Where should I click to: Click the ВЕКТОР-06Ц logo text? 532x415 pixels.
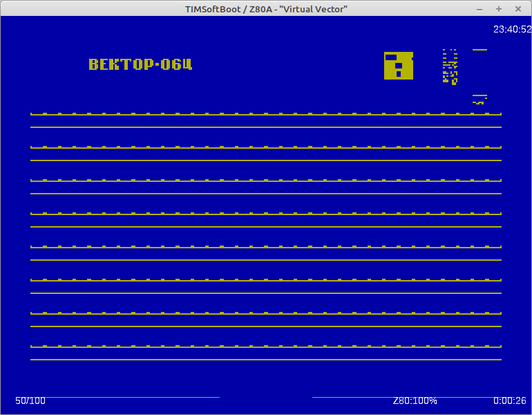140,64
